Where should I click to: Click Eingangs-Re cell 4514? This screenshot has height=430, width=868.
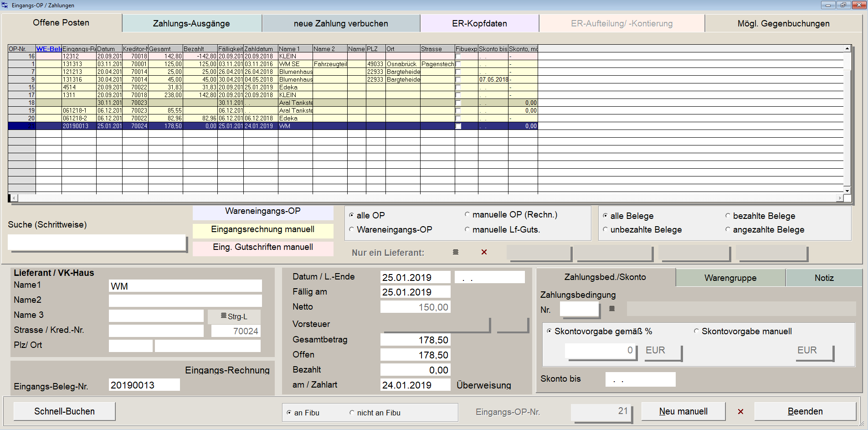(79, 87)
